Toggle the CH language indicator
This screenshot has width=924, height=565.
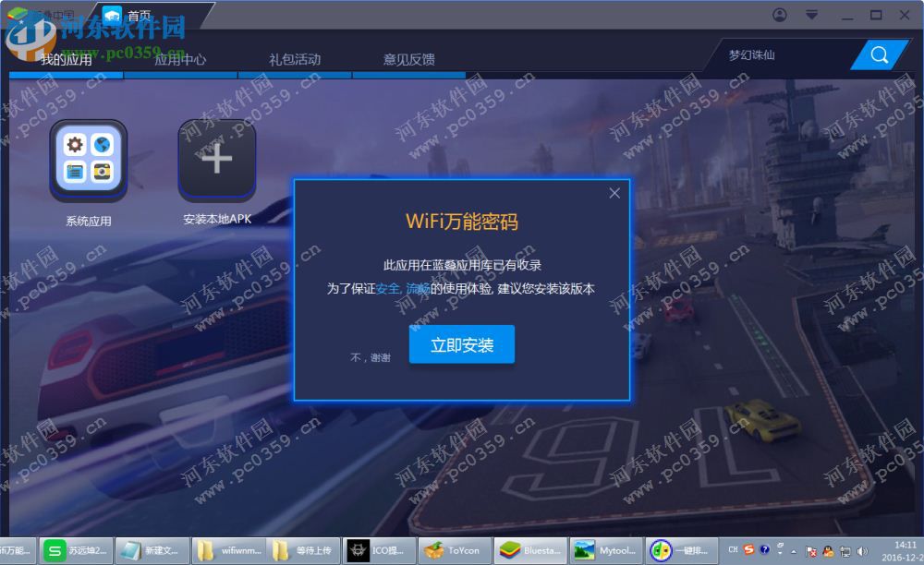coord(733,549)
